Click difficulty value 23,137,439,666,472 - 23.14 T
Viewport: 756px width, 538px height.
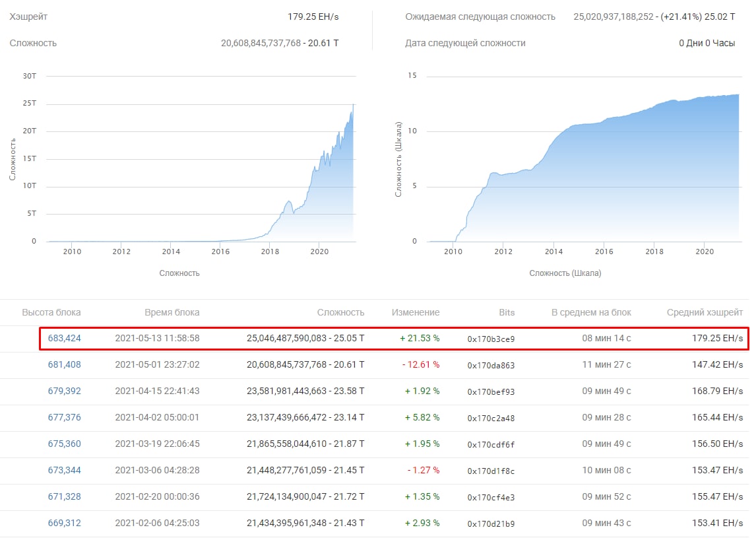[x=305, y=417]
